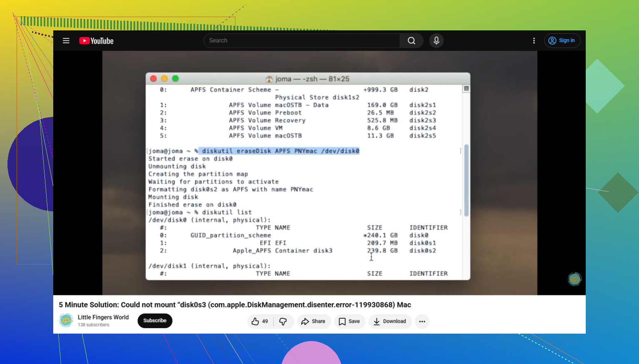Click the '138 subscribers' text
639x364 pixels.
(94, 325)
